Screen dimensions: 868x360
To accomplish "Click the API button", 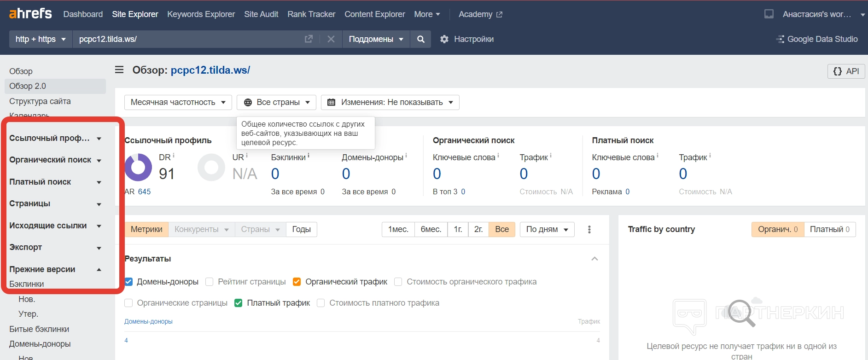I will click(846, 71).
